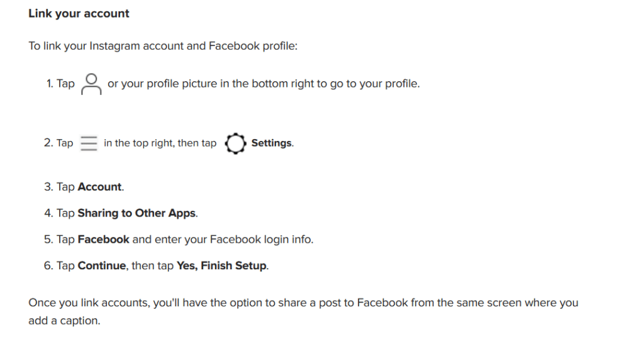Click the ', then tap' text in step 6
This screenshot has height=341, width=644.
click(x=151, y=266)
